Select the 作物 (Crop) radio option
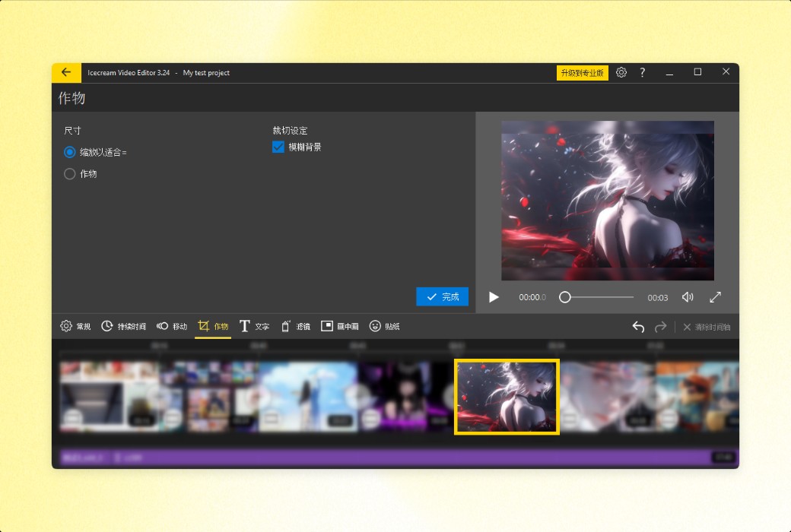791x532 pixels. point(69,173)
